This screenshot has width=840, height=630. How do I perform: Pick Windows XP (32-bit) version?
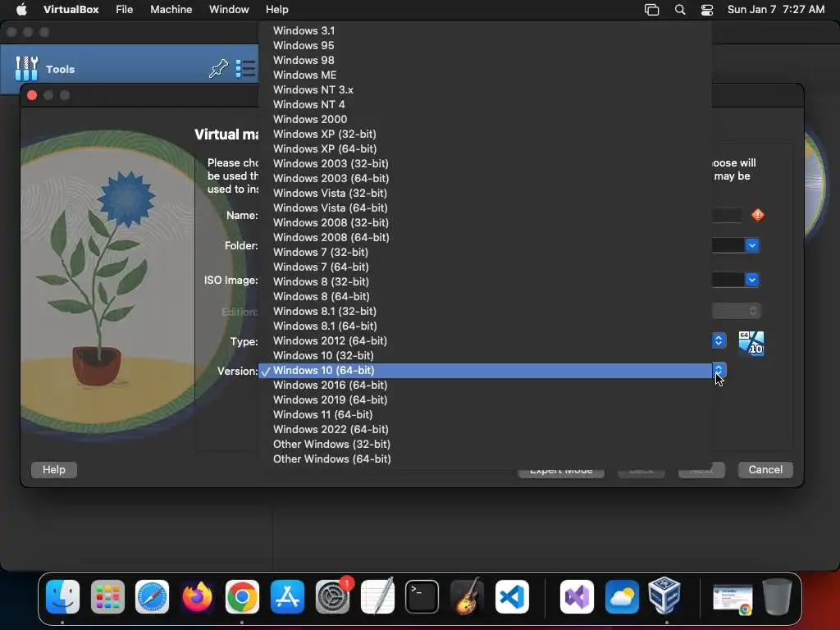pos(486,134)
